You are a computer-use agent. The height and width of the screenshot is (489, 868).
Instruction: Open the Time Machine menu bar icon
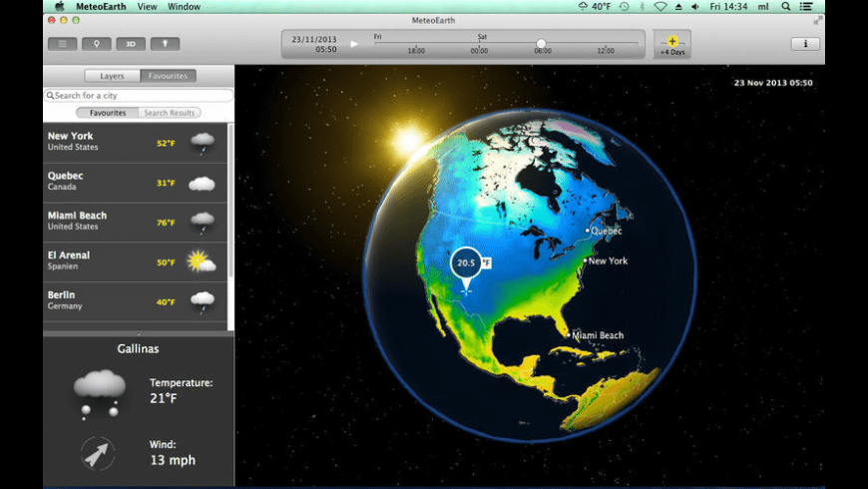[624, 7]
